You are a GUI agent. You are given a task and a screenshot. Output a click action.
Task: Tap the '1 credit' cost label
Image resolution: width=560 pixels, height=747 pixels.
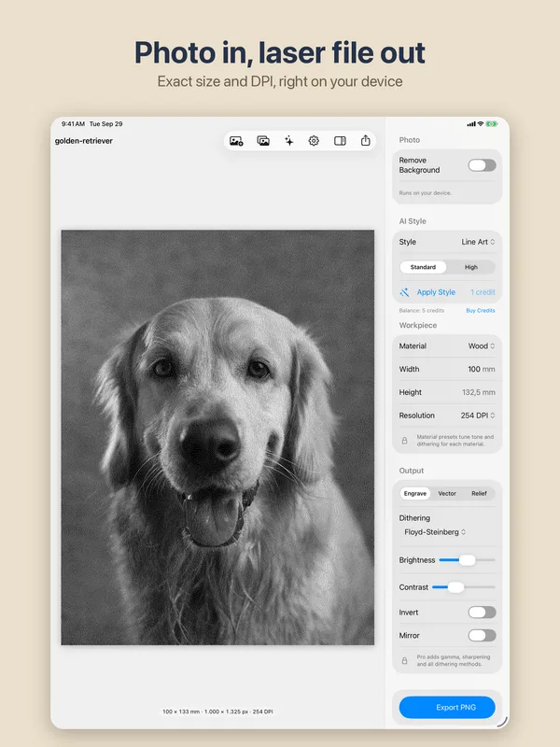tap(483, 292)
